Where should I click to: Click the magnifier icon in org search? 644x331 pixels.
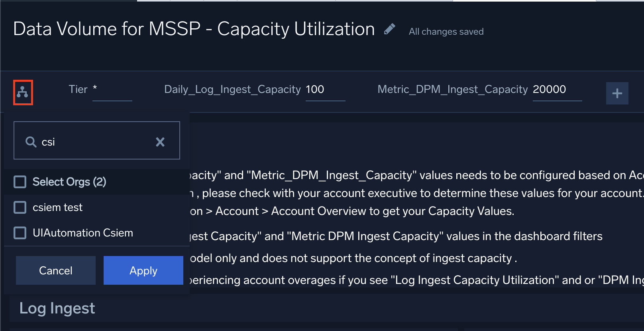click(31, 142)
